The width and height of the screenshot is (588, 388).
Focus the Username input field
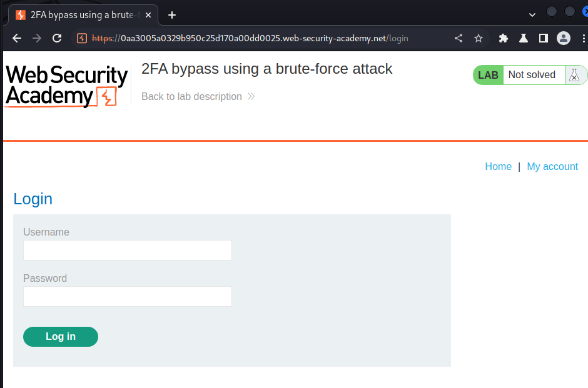128,250
